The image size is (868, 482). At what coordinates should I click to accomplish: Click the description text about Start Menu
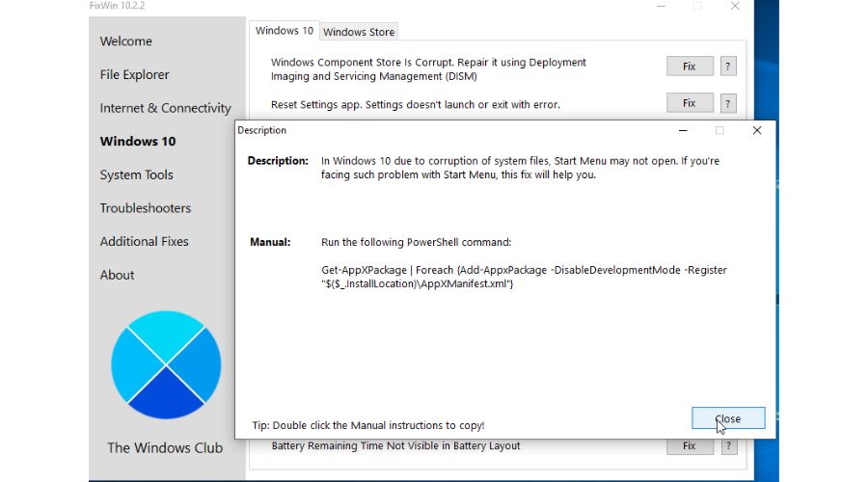(x=521, y=168)
